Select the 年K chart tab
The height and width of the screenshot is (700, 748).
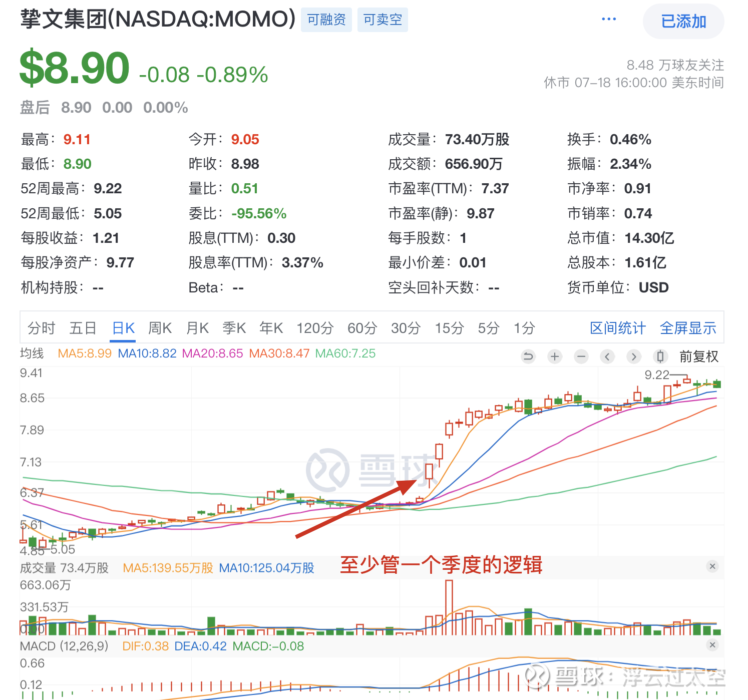tap(271, 328)
